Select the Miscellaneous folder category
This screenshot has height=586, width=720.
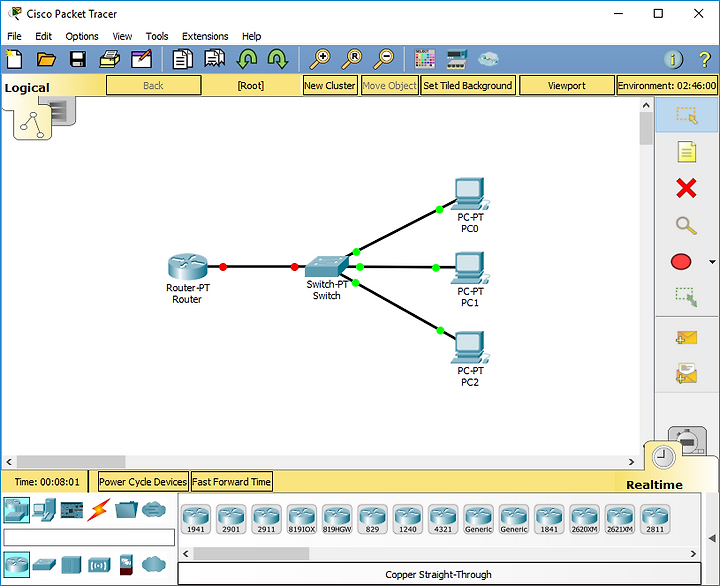126,510
